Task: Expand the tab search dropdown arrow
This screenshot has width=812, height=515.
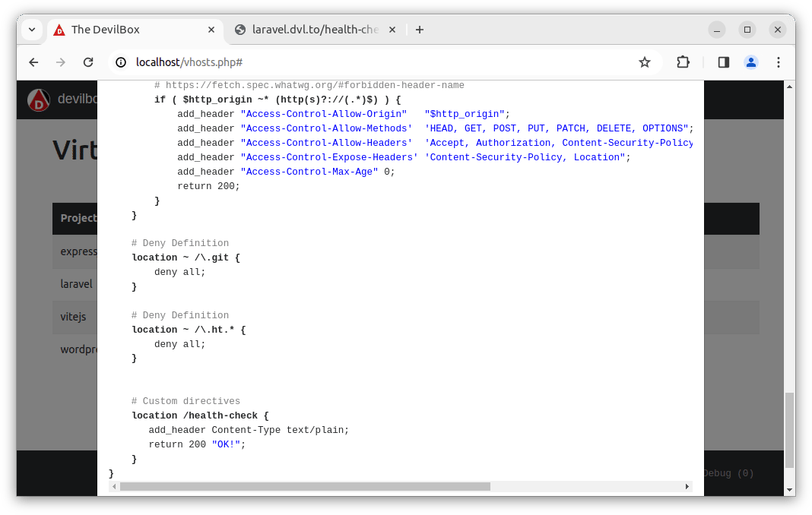Action: (32, 30)
